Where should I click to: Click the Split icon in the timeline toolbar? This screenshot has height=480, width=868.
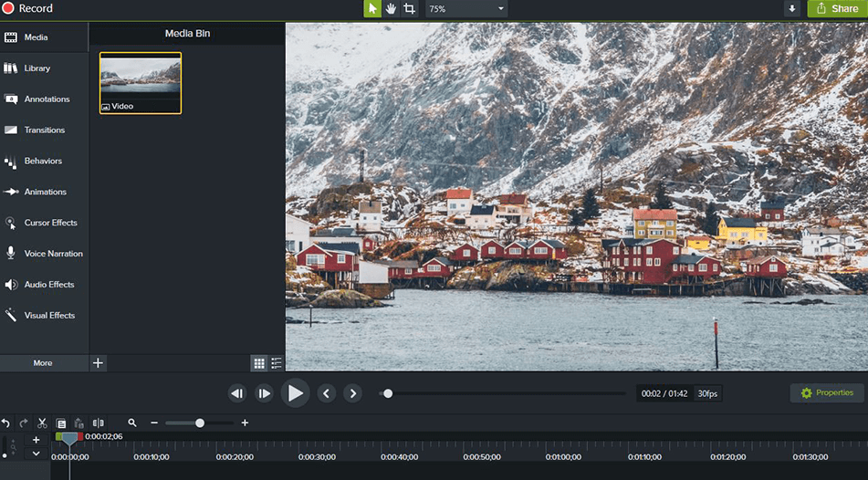coord(98,423)
